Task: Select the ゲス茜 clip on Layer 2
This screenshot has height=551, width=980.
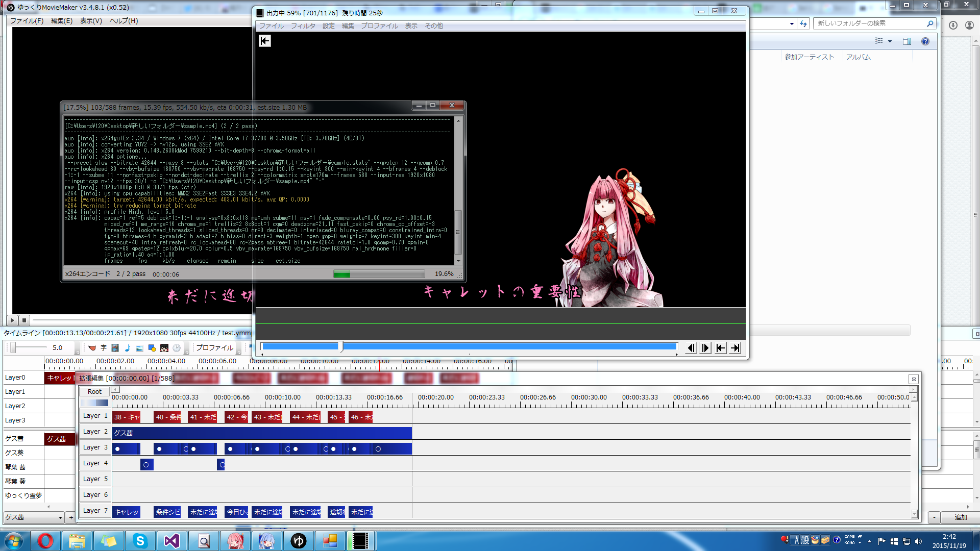Action: [x=262, y=433]
